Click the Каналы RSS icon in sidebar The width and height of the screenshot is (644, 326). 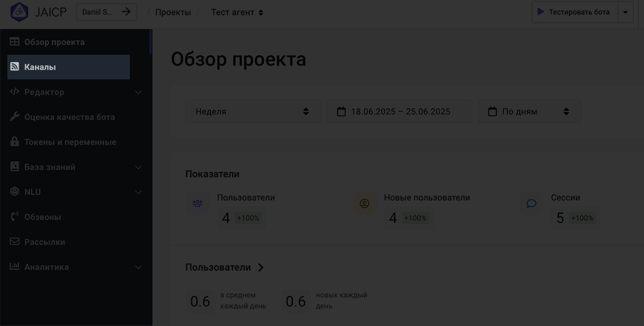pyautogui.click(x=15, y=66)
